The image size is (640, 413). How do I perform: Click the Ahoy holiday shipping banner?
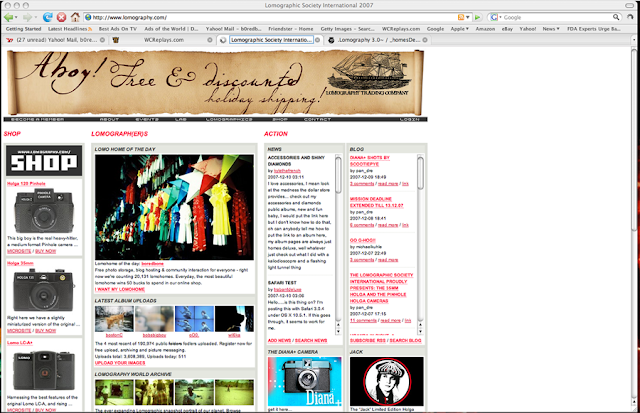point(216,83)
